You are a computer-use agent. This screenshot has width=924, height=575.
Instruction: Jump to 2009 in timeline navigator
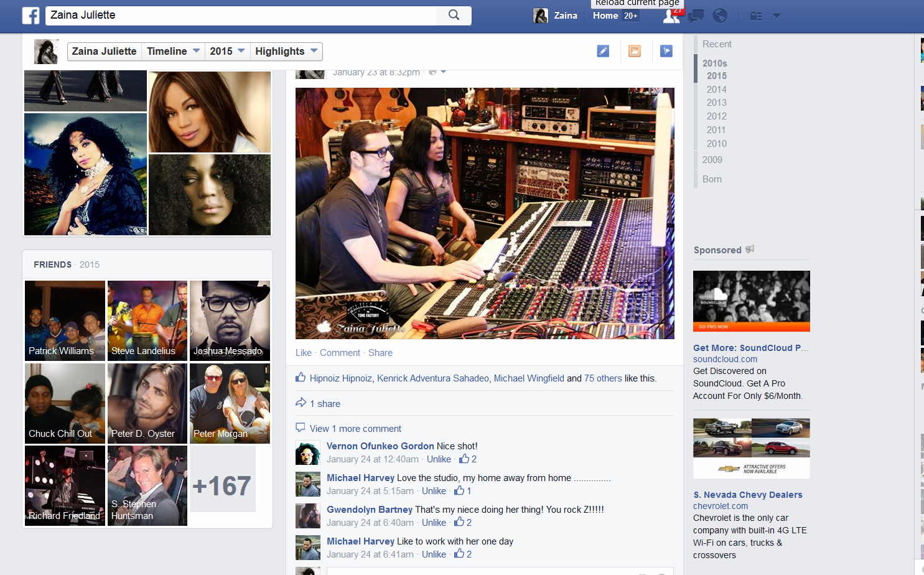(x=712, y=160)
